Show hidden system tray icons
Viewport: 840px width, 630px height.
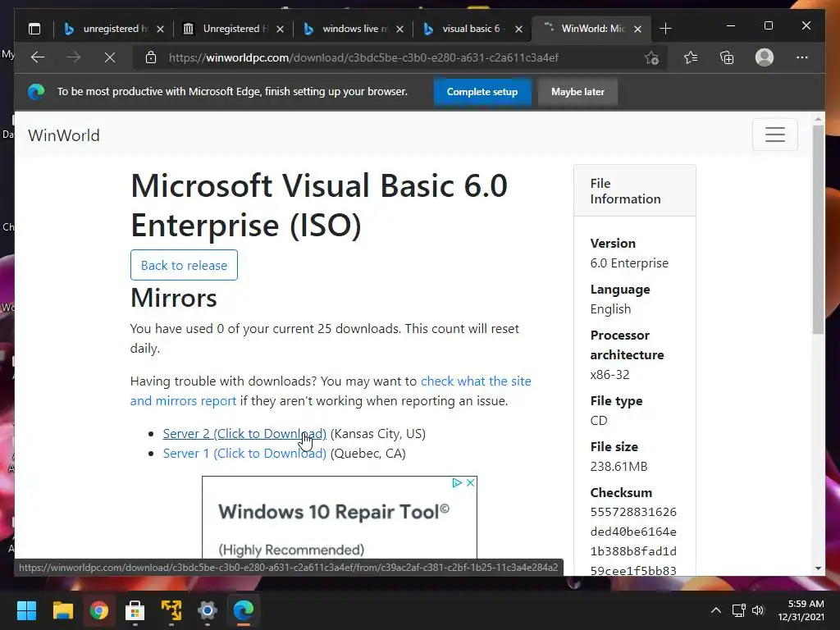point(715,610)
